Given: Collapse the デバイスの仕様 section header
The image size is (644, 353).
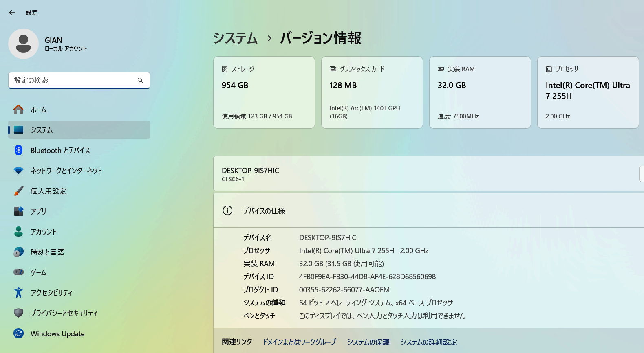Looking at the screenshot, I should [429, 210].
